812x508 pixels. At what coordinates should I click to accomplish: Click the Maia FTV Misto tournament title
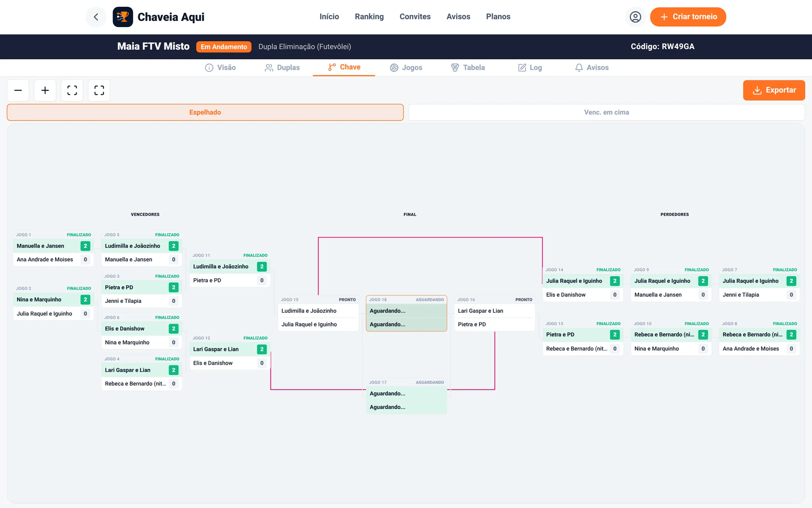[x=153, y=46]
